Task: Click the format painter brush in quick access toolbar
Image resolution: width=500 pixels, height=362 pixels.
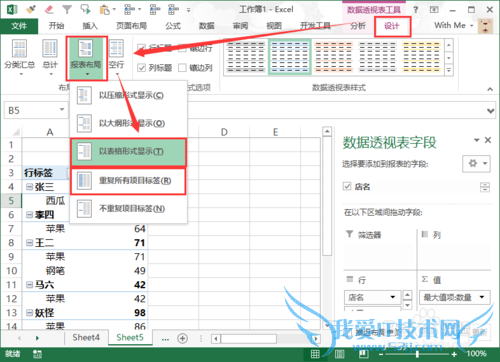Action: tap(31, 9)
